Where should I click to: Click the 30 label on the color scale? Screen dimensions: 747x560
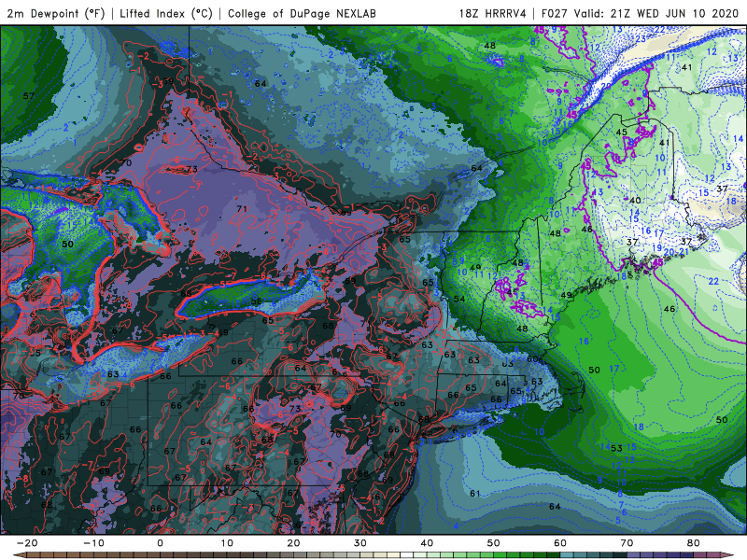tap(359, 543)
